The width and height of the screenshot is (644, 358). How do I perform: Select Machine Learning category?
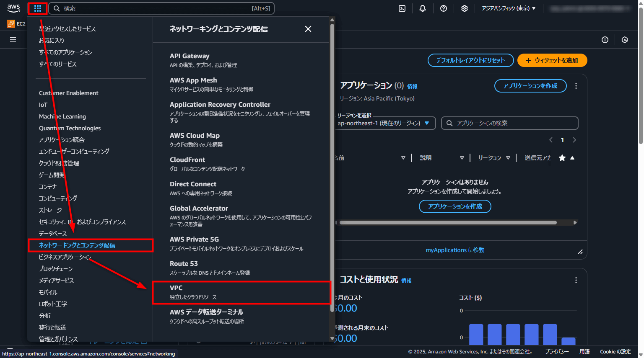point(62,116)
